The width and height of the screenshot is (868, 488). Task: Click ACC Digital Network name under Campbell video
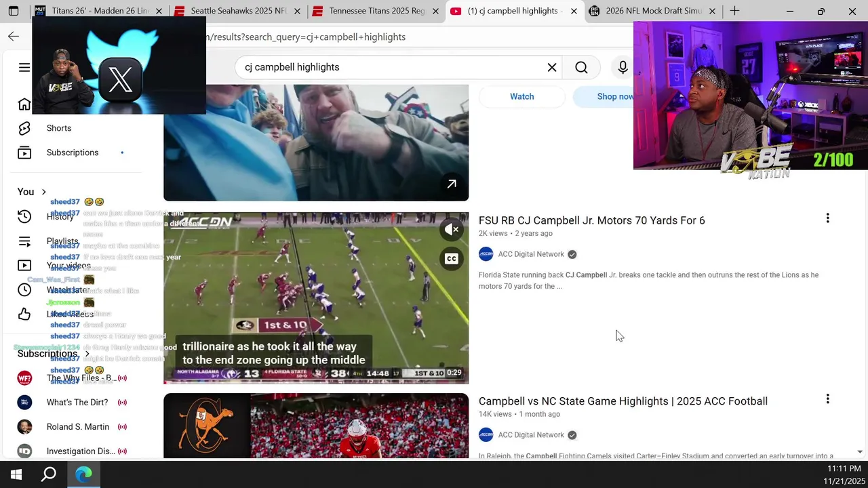click(531, 435)
